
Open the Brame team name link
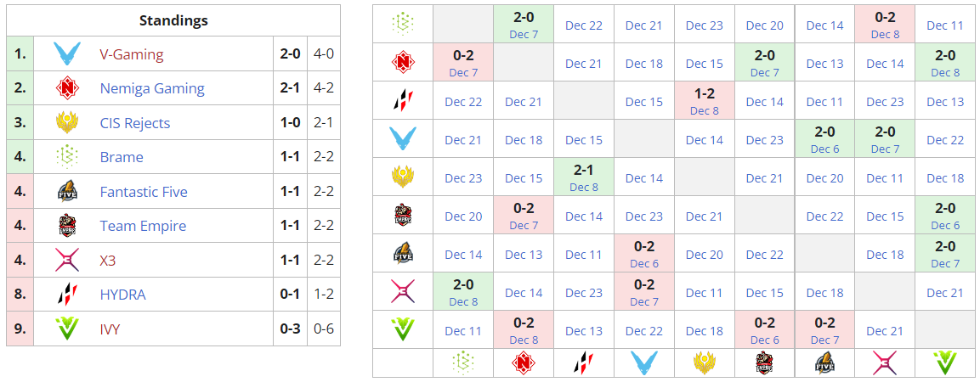coord(122,157)
